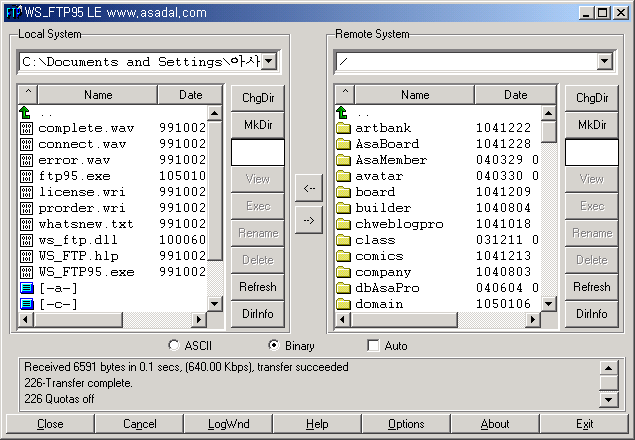Click the remote MkDir button
The image size is (635, 440).
click(592, 125)
